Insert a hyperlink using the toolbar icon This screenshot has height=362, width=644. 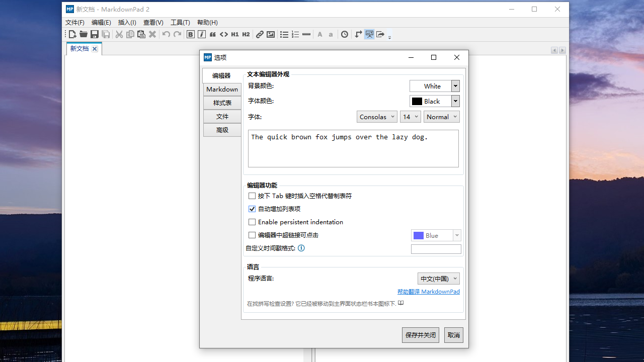pyautogui.click(x=260, y=34)
